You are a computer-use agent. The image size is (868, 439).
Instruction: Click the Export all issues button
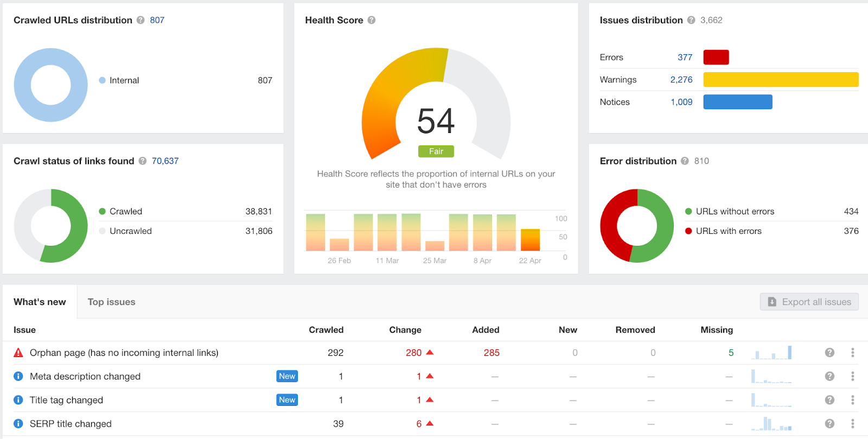(x=809, y=302)
